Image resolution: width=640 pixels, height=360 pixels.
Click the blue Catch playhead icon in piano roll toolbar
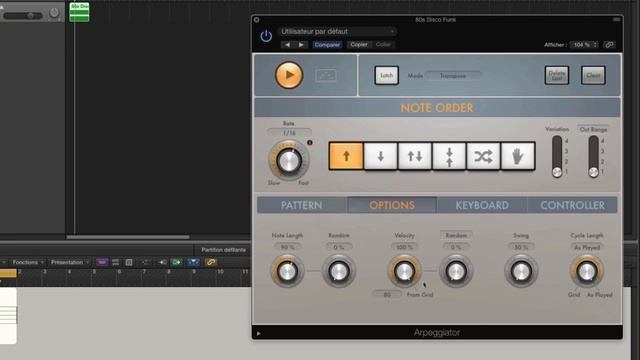point(193,262)
